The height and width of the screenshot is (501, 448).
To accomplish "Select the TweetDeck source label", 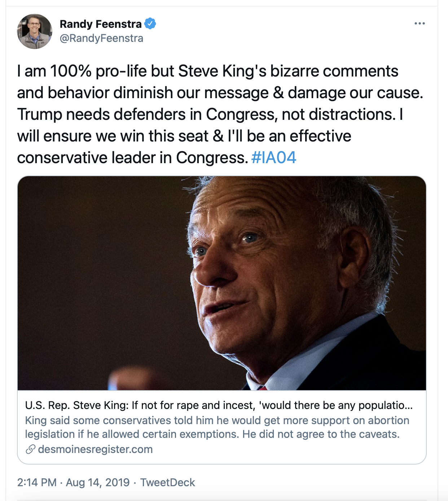I will (x=167, y=483).
